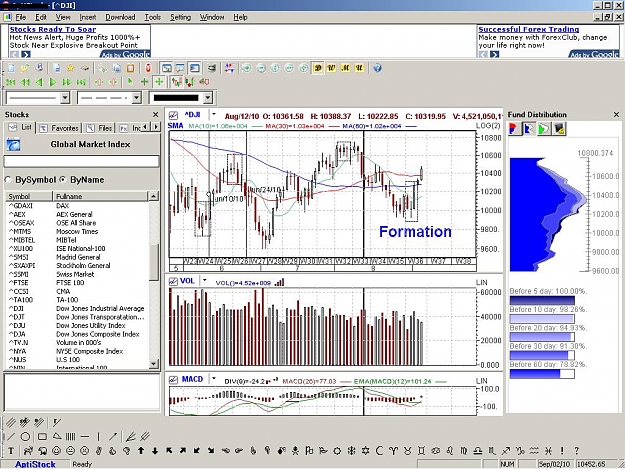
Task: Open the line style dropdown
Action: coord(65,97)
